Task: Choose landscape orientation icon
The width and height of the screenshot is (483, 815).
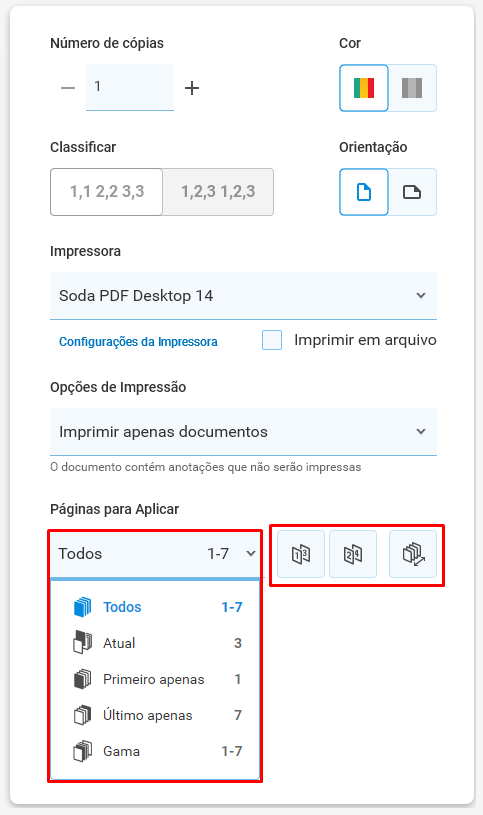Action: coord(412,192)
